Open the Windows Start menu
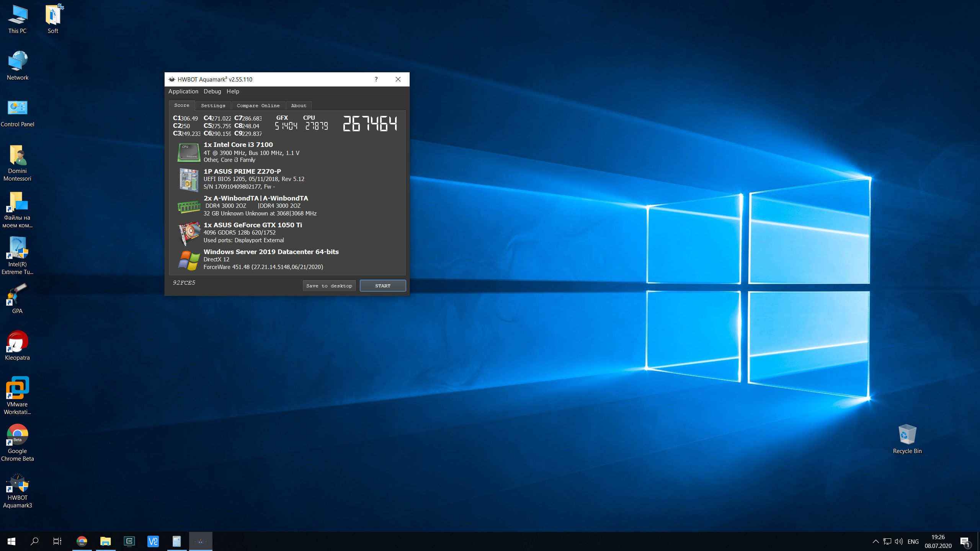 (11, 541)
